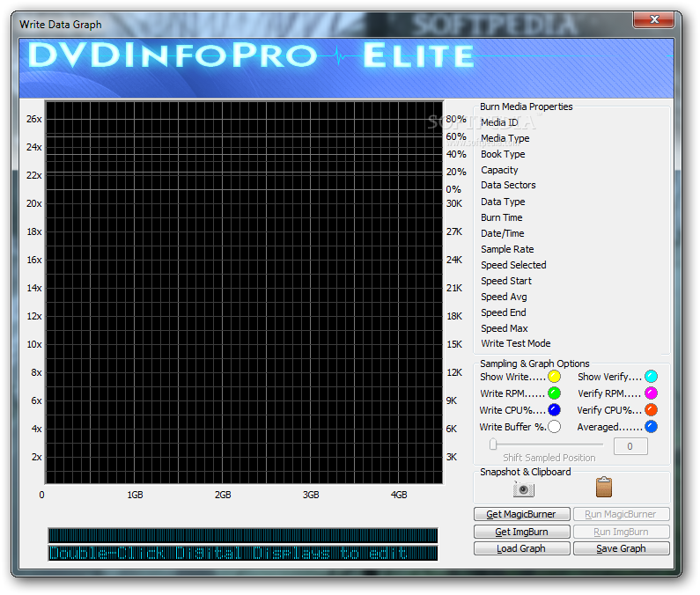Image resolution: width=700 pixels, height=595 pixels.
Task: Click the Media Type label
Action: tap(505, 138)
